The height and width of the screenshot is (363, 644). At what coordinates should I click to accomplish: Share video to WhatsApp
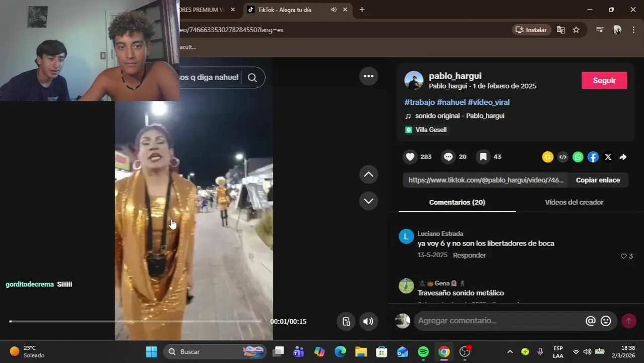pos(578,157)
